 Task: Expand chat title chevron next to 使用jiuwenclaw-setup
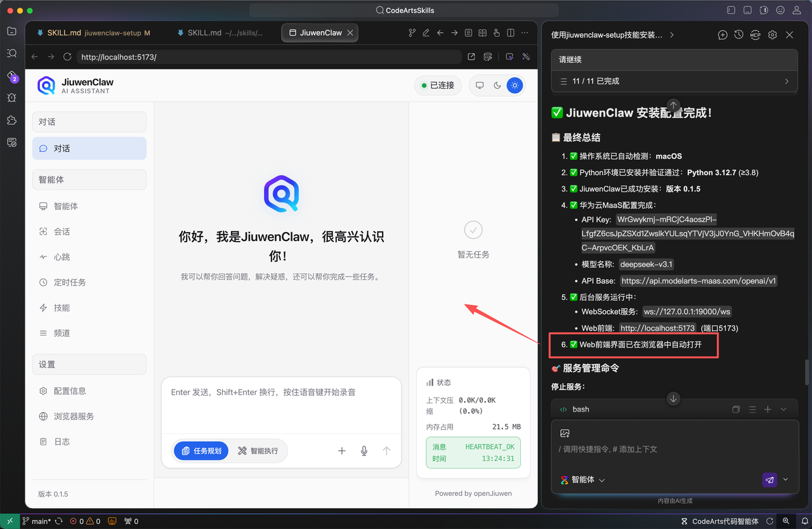click(x=672, y=35)
